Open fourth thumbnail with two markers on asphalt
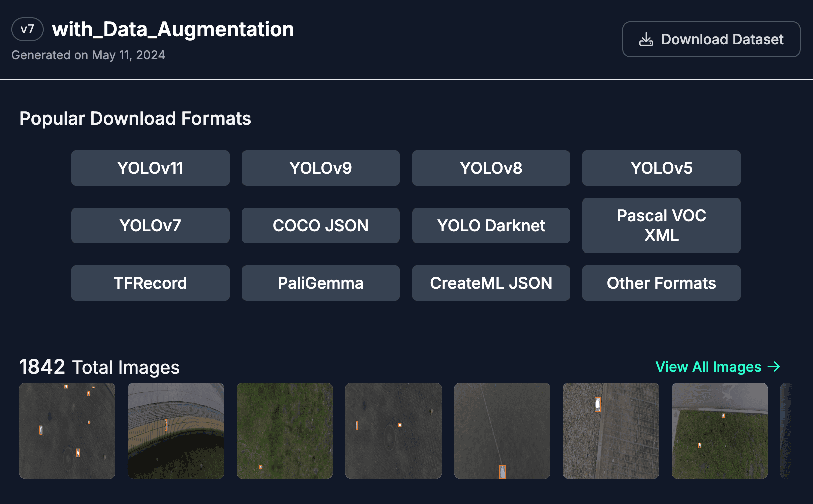This screenshot has width=813, height=504. pos(393,431)
